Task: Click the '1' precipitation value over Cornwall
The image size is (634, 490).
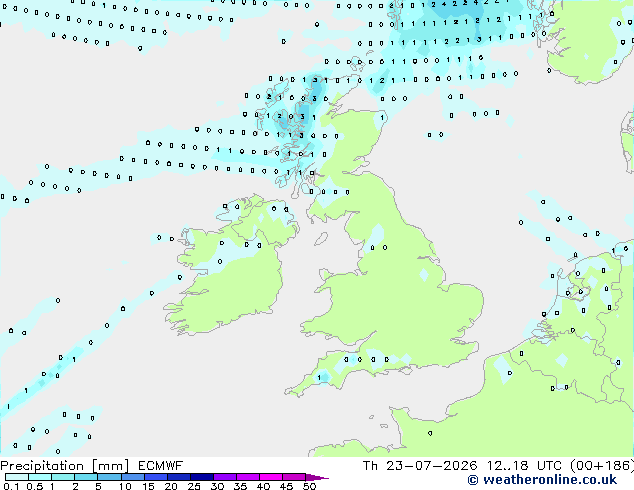Action: tap(319, 378)
